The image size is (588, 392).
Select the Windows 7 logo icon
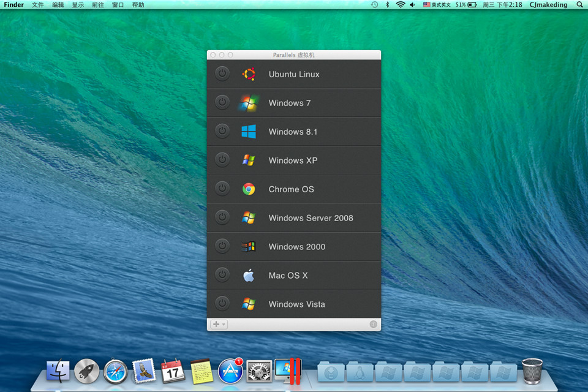[249, 103]
